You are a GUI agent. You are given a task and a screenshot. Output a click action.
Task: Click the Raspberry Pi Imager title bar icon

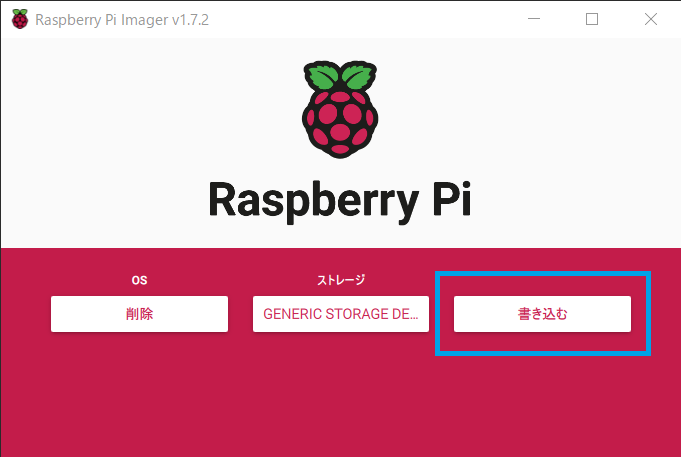coord(20,19)
